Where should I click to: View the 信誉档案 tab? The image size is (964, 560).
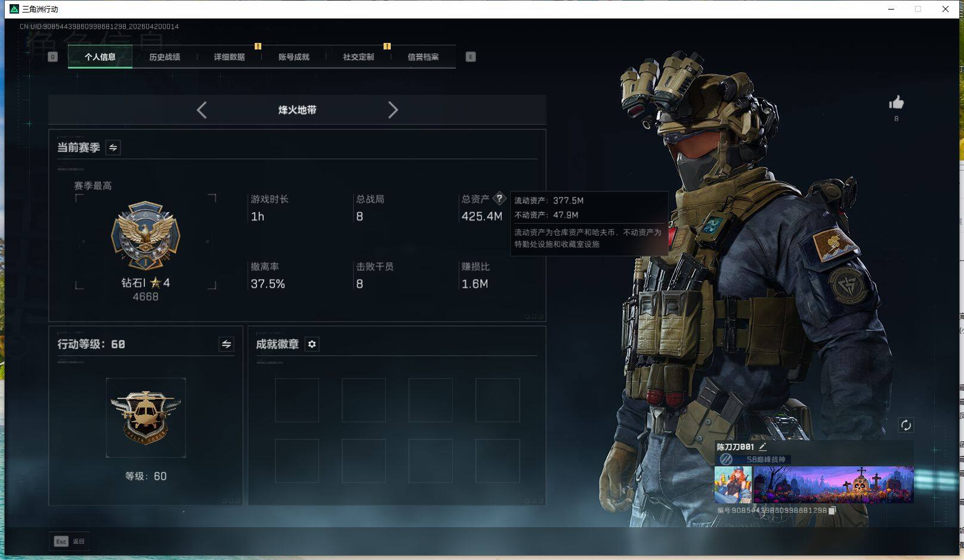(423, 57)
